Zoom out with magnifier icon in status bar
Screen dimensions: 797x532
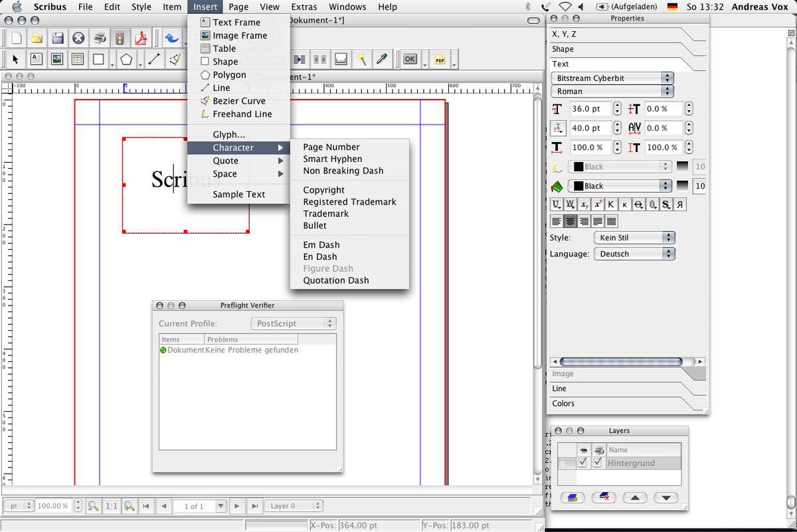(94, 506)
